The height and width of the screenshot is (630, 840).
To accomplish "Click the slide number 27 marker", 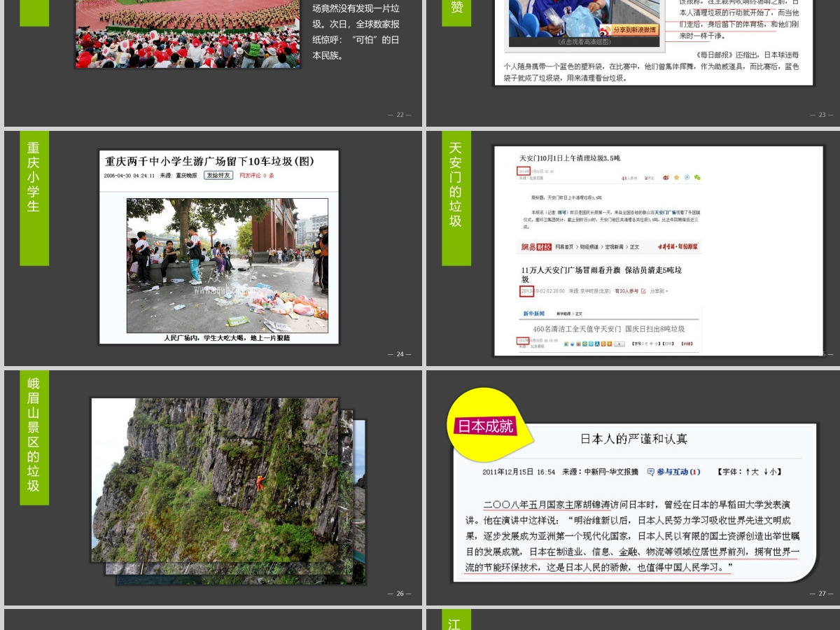I will 822,594.
